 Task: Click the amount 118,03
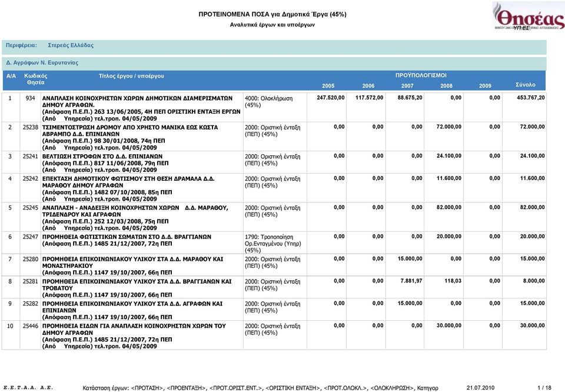tap(453, 281)
